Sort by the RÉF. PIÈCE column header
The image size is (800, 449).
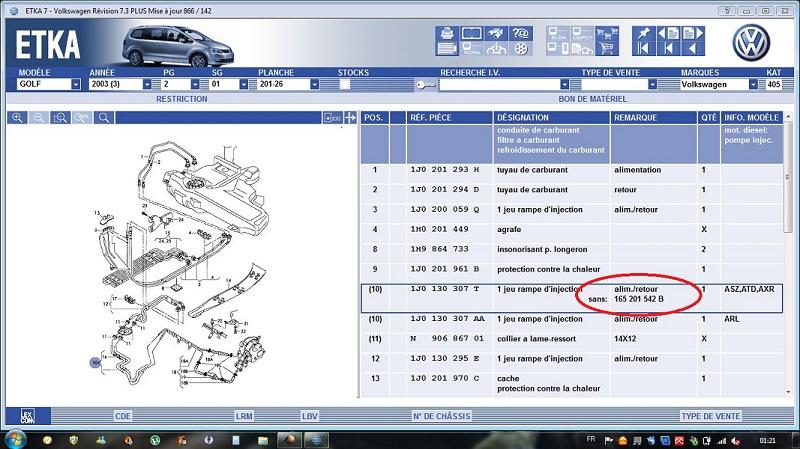click(x=449, y=118)
